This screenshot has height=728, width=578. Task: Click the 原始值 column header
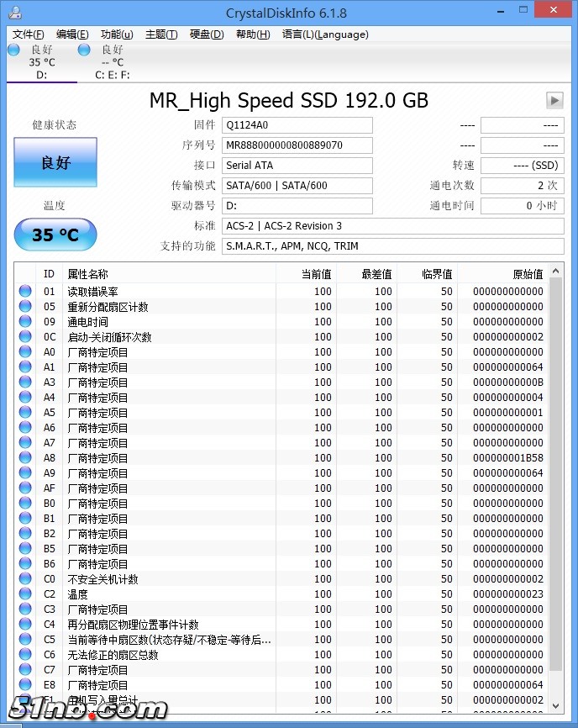coord(528,274)
